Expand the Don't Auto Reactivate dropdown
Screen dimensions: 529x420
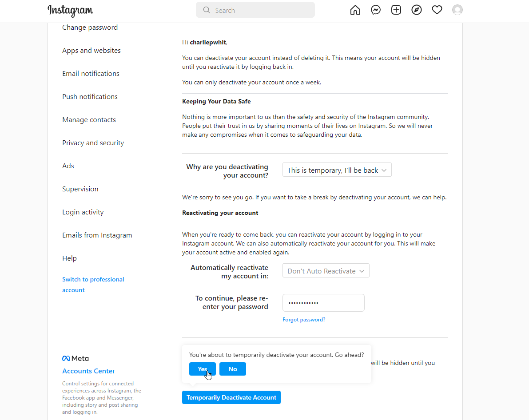(x=326, y=271)
